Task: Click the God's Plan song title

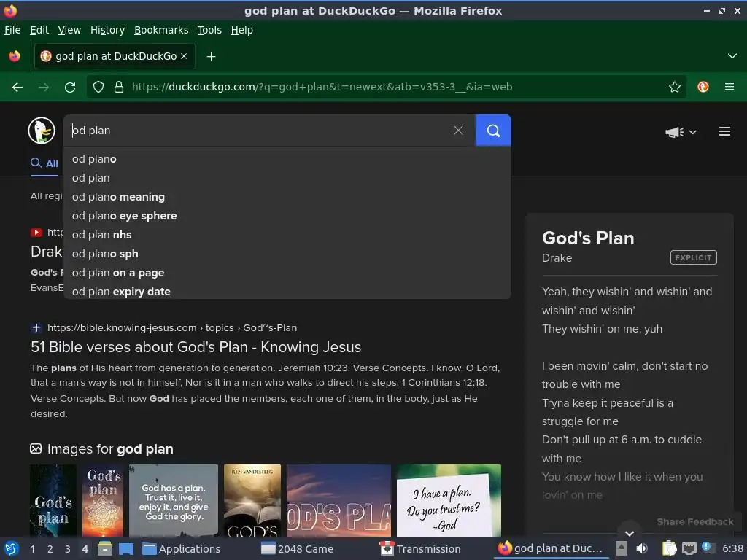Action: pos(588,238)
